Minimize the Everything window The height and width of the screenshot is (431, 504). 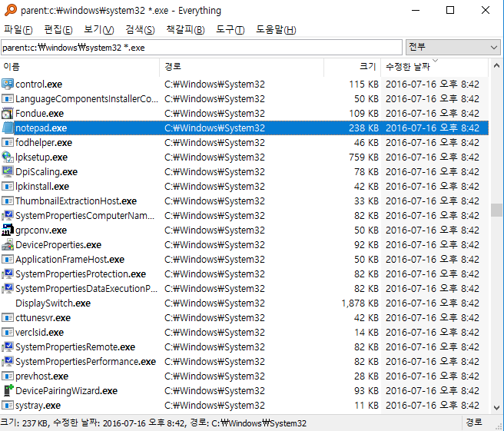pyautogui.click(x=416, y=10)
